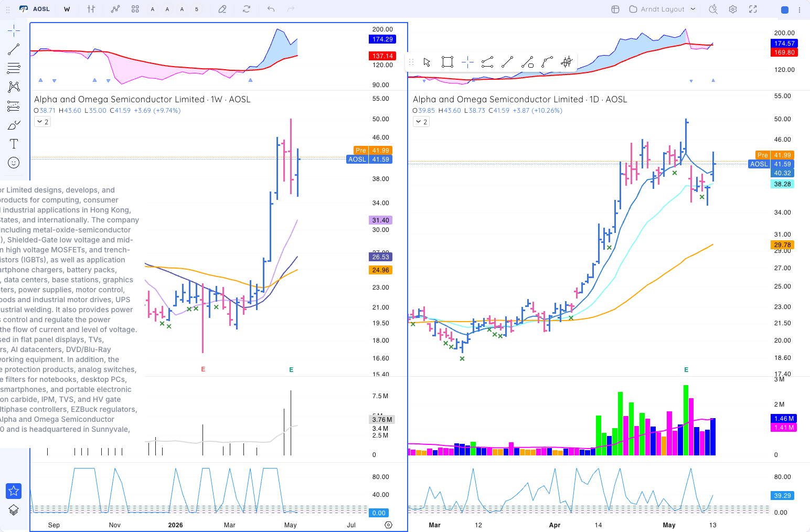Click the 5 shortcut button in top toolbar
The width and height of the screenshot is (810, 532).
pyautogui.click(x=197, y=9)
